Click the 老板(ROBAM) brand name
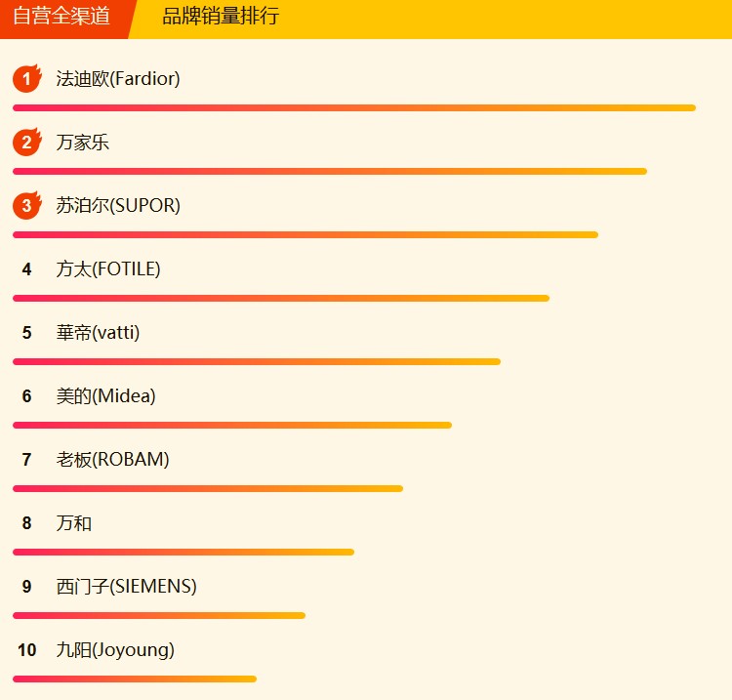 point(113,460)
